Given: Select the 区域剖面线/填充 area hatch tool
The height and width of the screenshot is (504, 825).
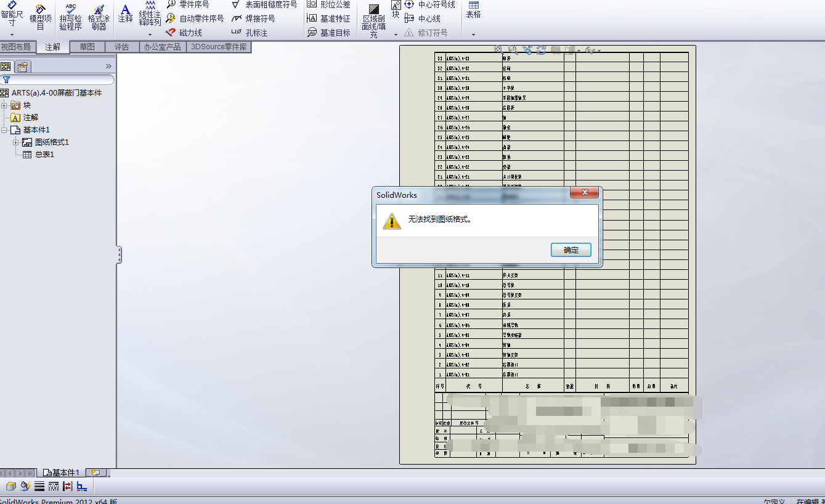Looking at the screenshot, I should (x=374, y=20).
